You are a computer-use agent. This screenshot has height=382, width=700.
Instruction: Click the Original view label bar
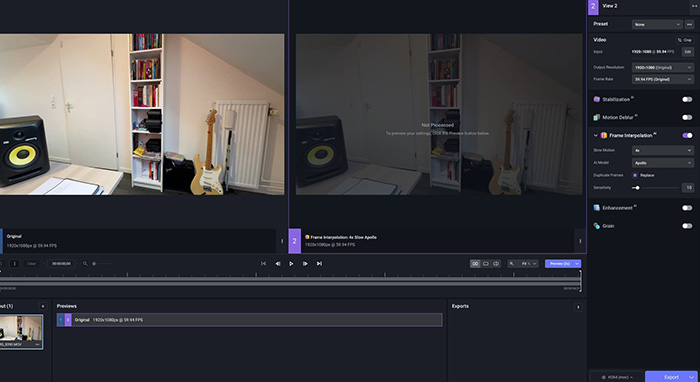pyautogui.click(x=138, y=241)
